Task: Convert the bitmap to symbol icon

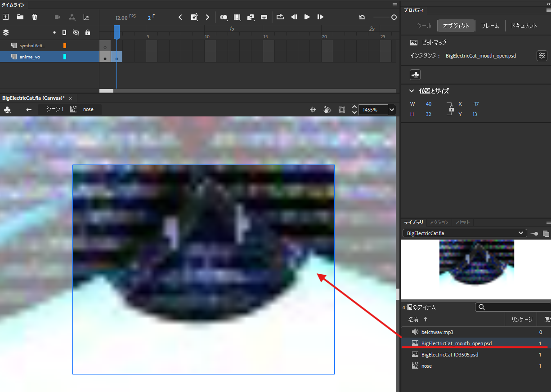Action: tap(415, 75)
